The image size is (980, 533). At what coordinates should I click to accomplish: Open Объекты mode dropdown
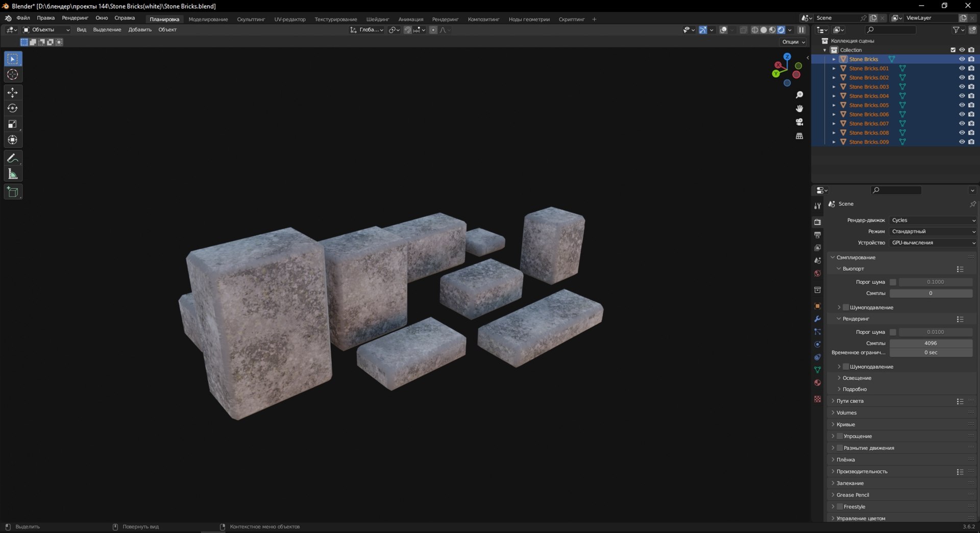click(x=46, y=30)
